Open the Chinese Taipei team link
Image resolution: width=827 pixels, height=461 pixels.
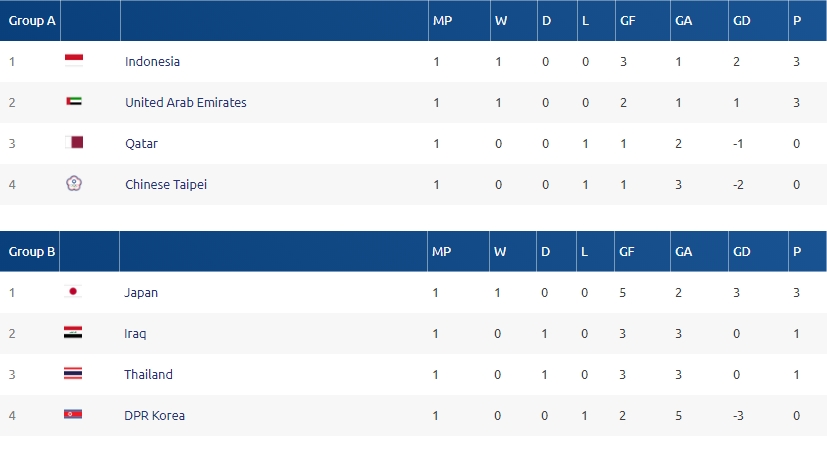[165, 184]
